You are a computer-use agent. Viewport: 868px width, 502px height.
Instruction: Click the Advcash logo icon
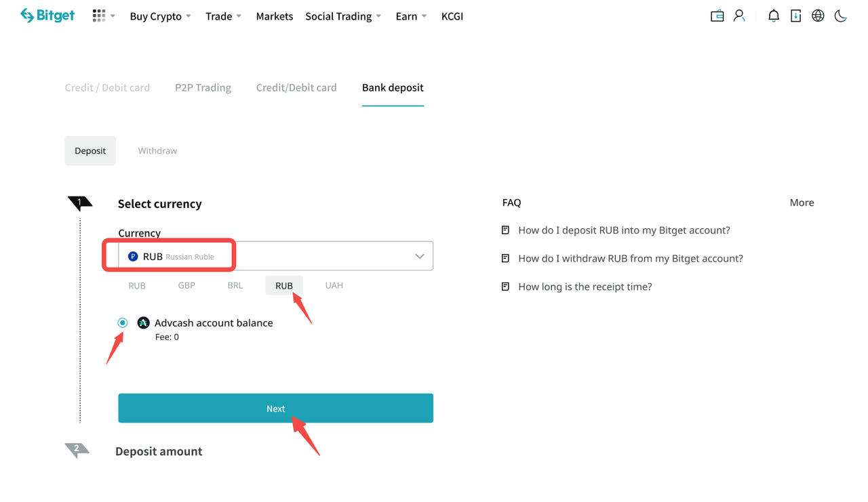click(x=143, y=322)
